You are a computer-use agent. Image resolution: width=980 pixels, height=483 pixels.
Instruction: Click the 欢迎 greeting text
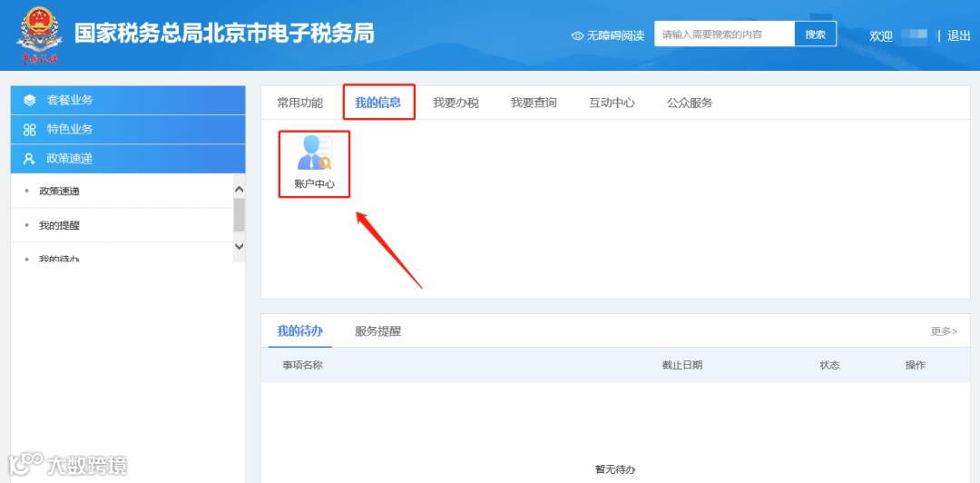881,36
